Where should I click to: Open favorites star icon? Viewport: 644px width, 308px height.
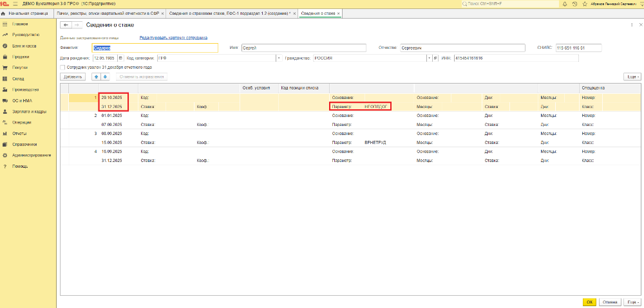(585, 3)
